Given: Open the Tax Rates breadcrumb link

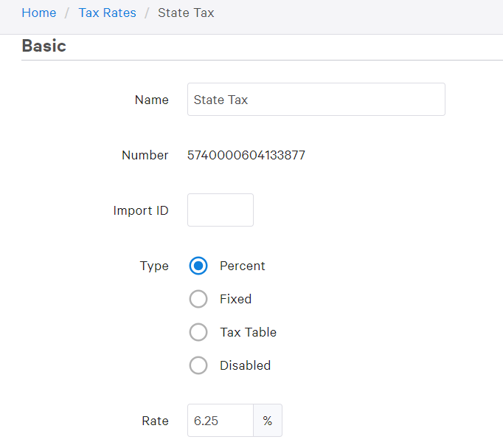Looking at the screenshot, I should [107, 13].
